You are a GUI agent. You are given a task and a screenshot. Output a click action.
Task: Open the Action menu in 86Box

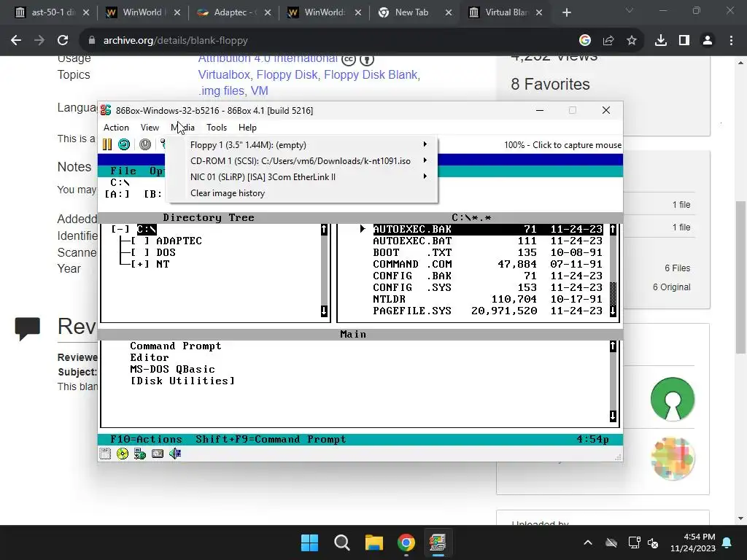116,127
